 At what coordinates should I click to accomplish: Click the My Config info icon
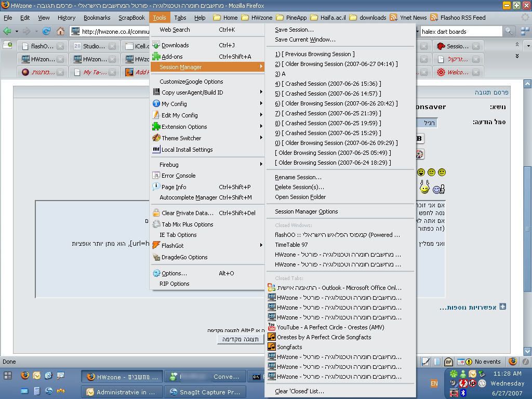click(156, 103)
